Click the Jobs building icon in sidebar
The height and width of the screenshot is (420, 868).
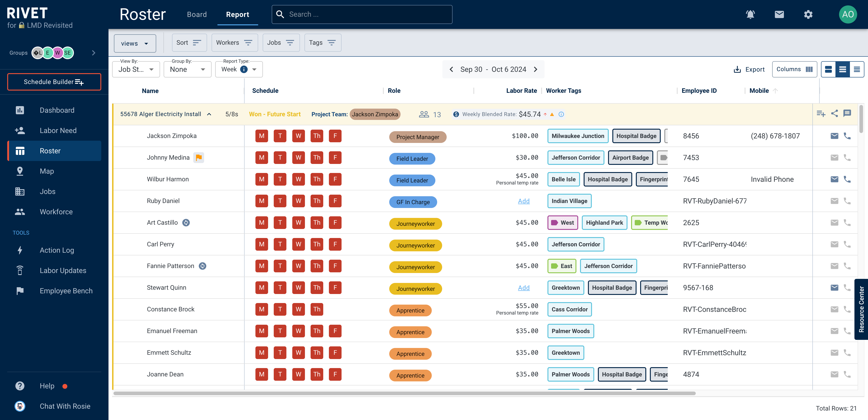coord(20,191)
